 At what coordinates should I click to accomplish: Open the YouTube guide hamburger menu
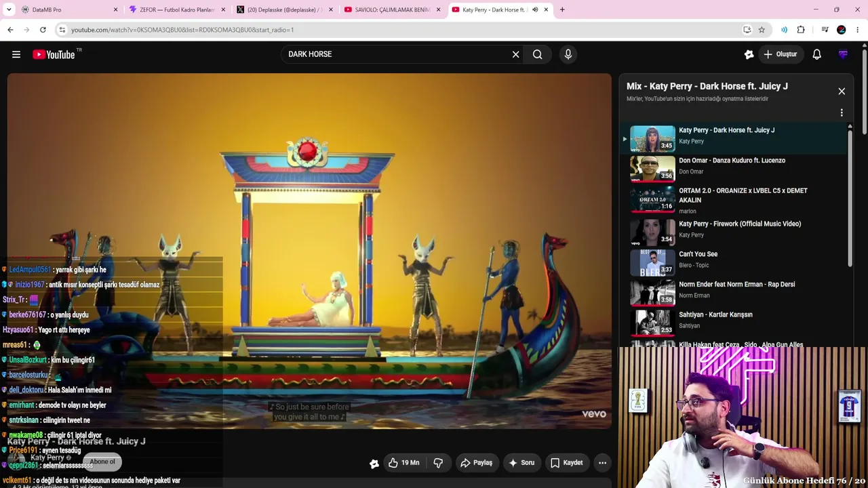tap(16, 54)
